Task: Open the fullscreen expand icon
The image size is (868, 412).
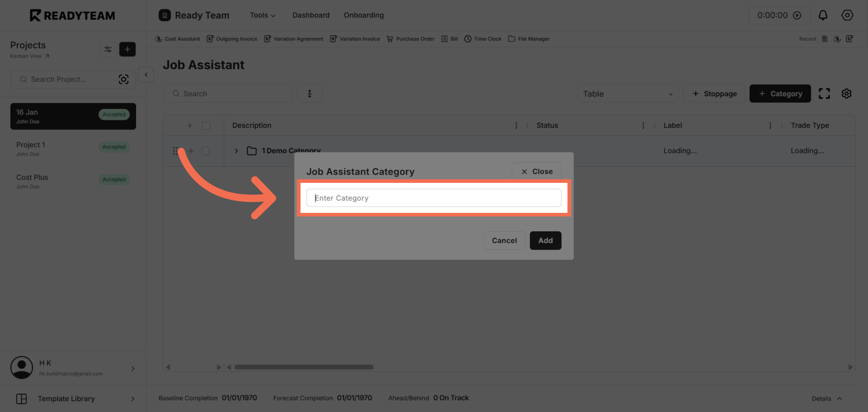Action: (824, 94)
